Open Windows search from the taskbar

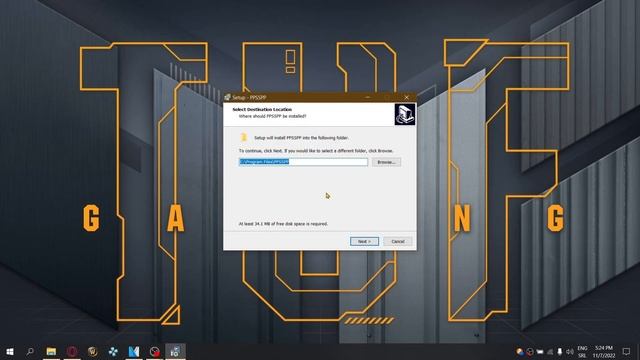point(30,351)
